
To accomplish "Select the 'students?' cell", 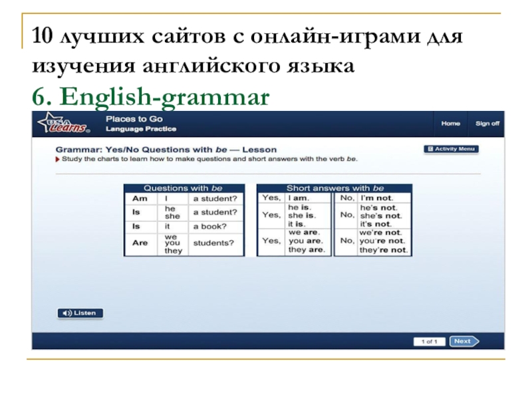I will [215, 243].
